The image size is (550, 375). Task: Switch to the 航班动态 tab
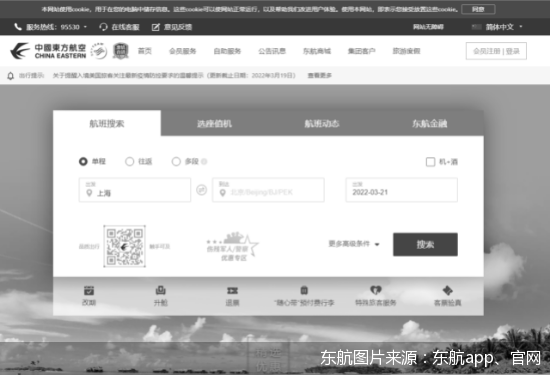pos(322,123)
